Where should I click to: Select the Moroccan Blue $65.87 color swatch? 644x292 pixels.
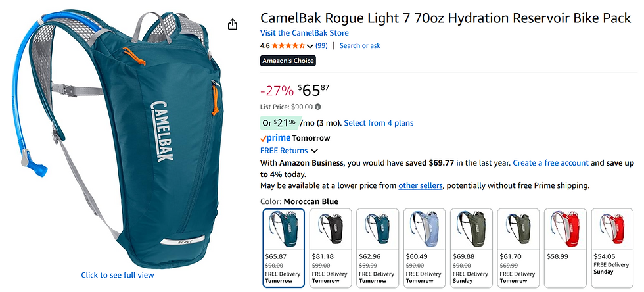[283, 247]
